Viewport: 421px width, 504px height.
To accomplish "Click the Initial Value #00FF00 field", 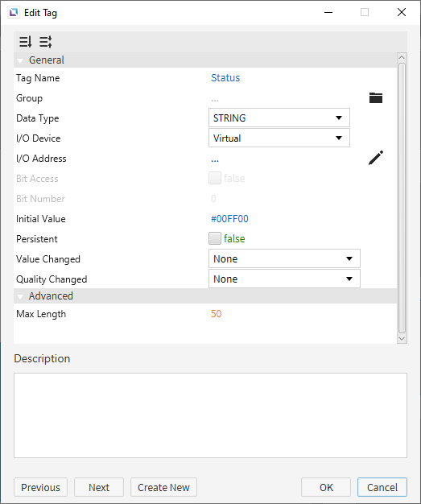I will coord(229,219).
